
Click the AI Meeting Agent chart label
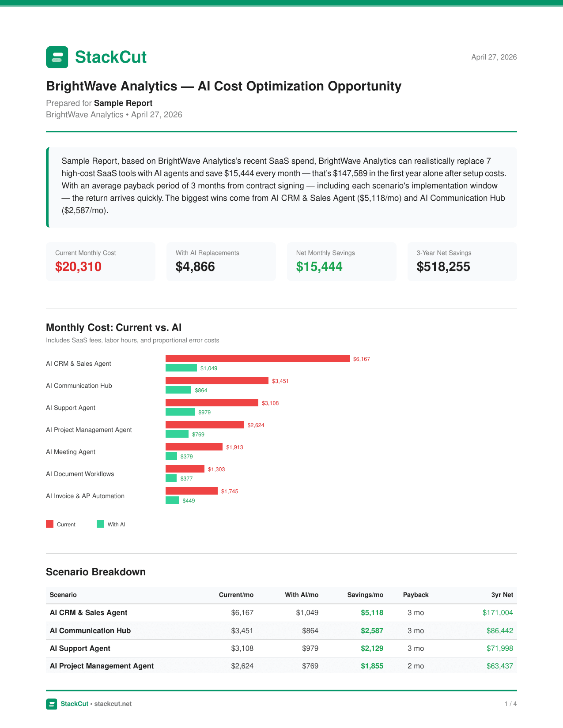pos(71,452)
